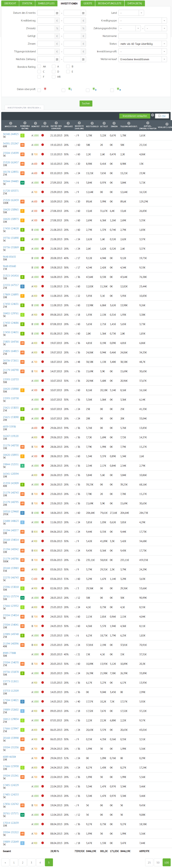Click the E rating badge of 22688-148623
This screenshot has height=868, width=172.
click(23, 522)
